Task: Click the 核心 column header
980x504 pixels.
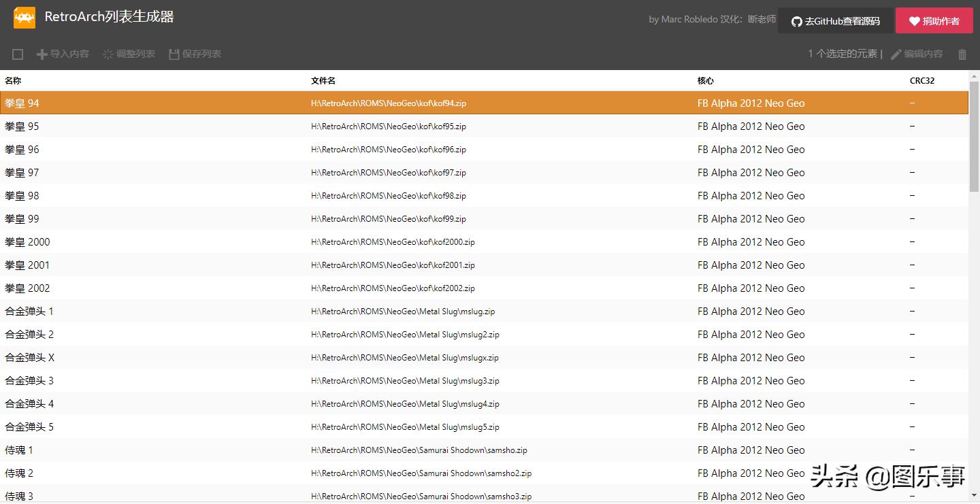Action: [x=706, y=81]
